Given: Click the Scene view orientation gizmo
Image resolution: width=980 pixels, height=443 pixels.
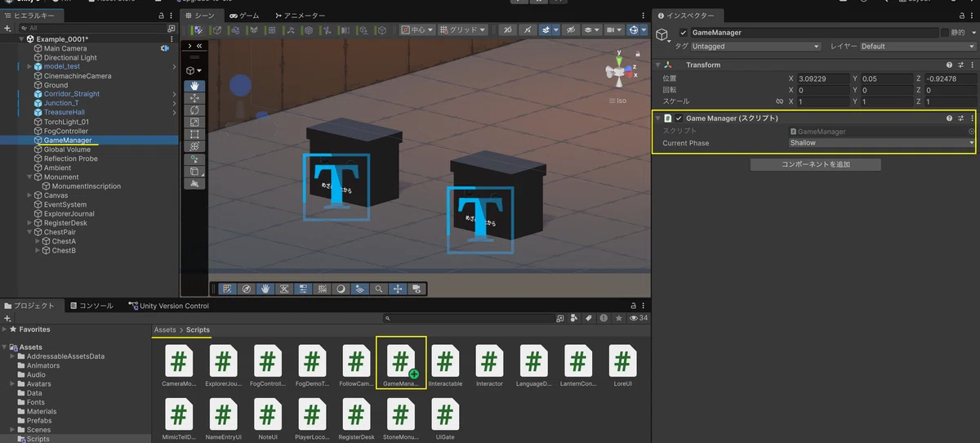Looking at the screenshot, I should 619,72.
